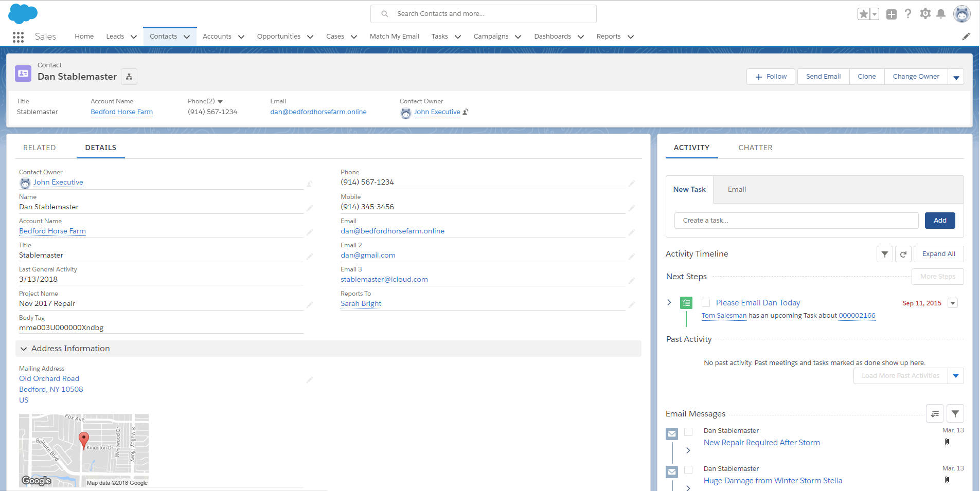Viewport: 980px width, 491px height.
Task: Open Salesforce Setup gear
Action: [x=925, y=14]
